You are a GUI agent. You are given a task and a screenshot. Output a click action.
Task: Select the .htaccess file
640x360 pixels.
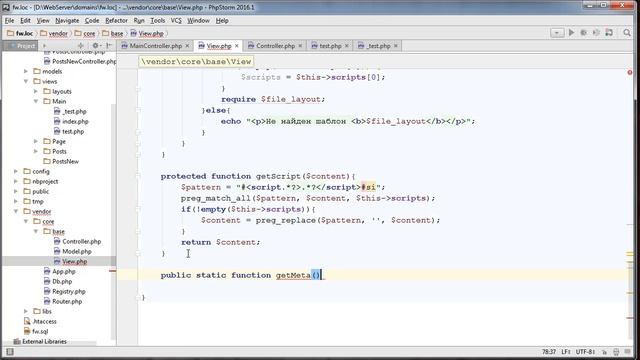40,321
